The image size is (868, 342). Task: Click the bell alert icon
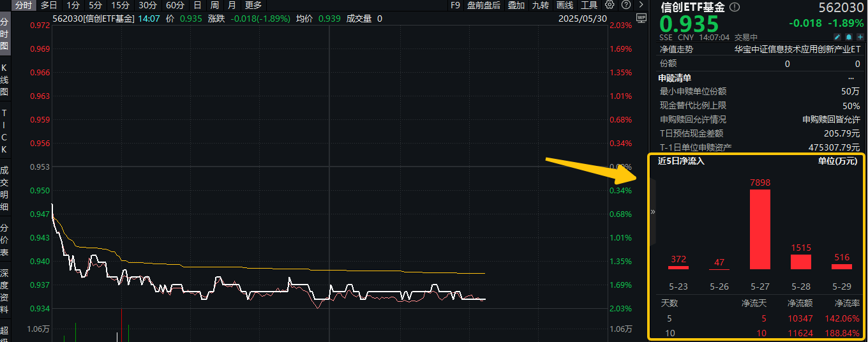[x=849, y=37]
